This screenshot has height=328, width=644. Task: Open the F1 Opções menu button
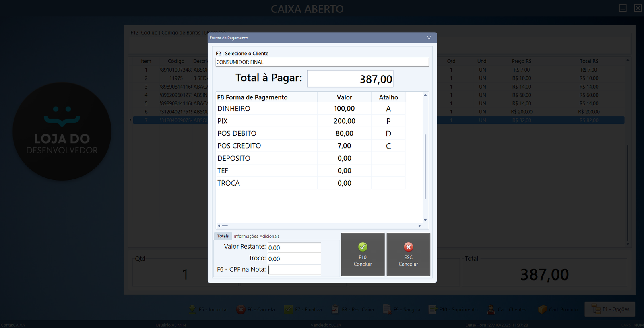610,309
